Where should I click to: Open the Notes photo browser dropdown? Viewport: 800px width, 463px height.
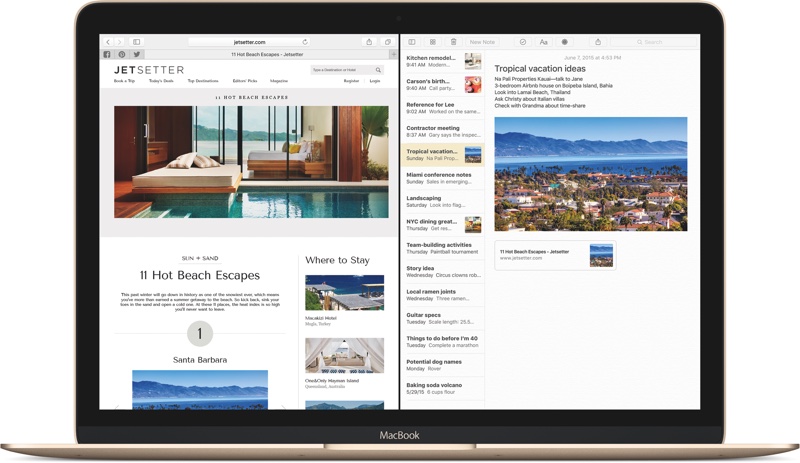click(x=565, y=42)
